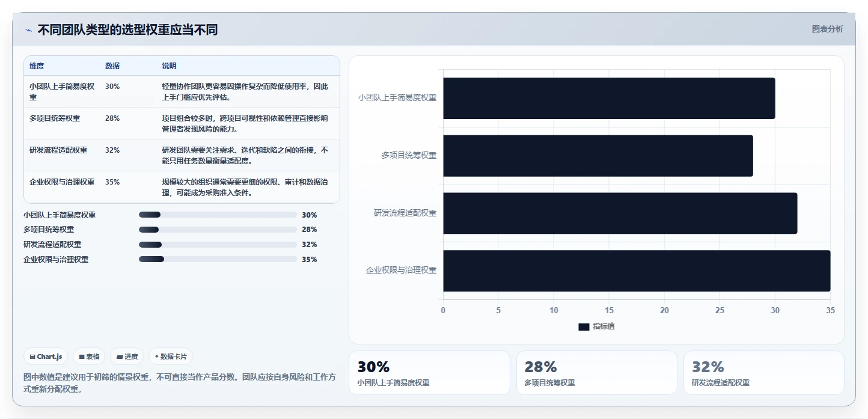Screen dimensions: 868x419
Task: Open the 32% 研发流程适配权重 data card
Action: tap(763, 373)
